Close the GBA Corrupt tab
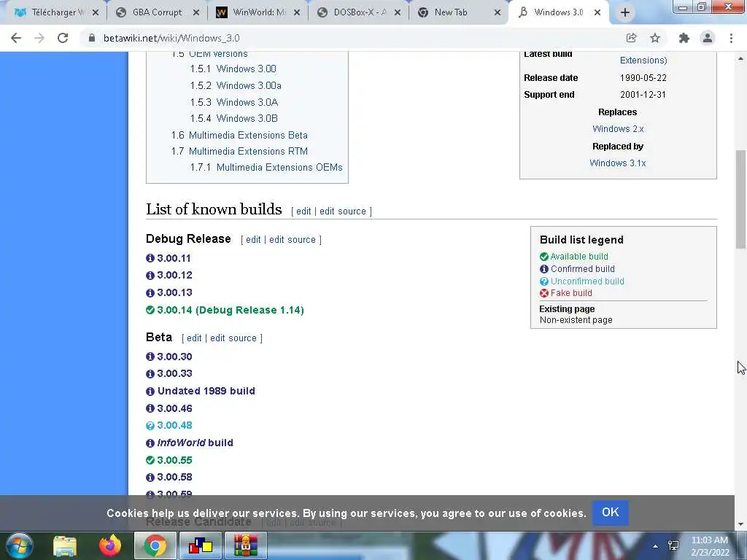The image size is (747, 560). pyautogui.click(x=196, y=13)
